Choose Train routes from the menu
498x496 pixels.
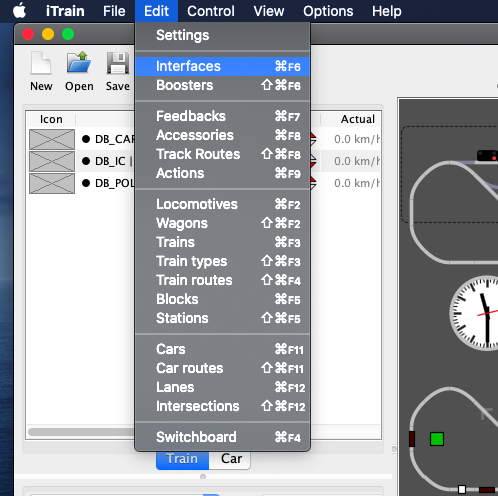[x=222, y=280]
